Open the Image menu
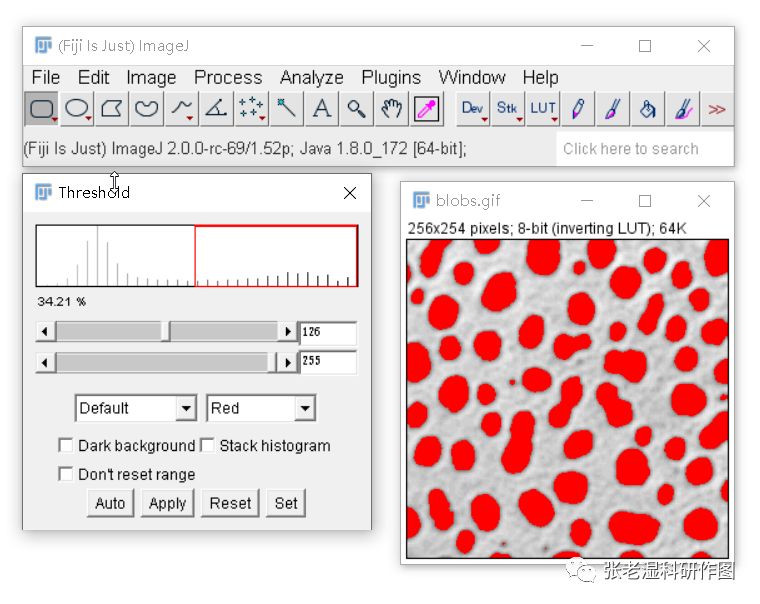The width and height of the screenshot is (760, 604). (x=151, y=78)
